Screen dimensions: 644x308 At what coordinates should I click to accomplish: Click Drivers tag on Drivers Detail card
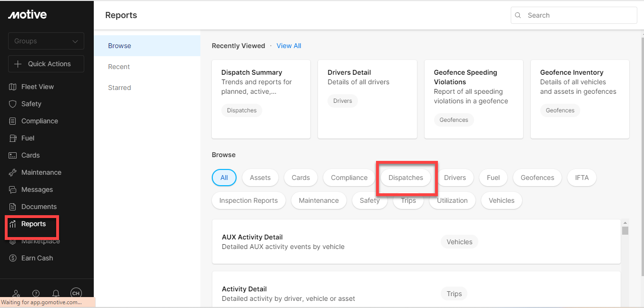tap(343, 101)
